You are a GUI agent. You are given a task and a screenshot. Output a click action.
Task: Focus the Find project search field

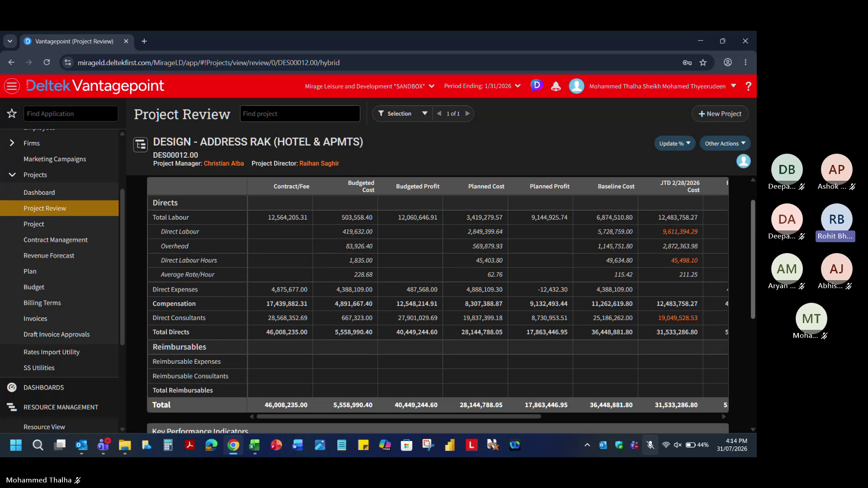tap(300, 113)
